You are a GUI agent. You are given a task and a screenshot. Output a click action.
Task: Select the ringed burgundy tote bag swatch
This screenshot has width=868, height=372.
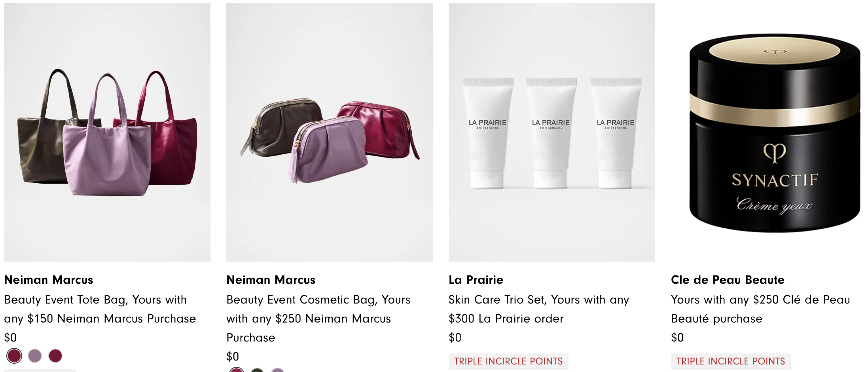tap(14, 356)
